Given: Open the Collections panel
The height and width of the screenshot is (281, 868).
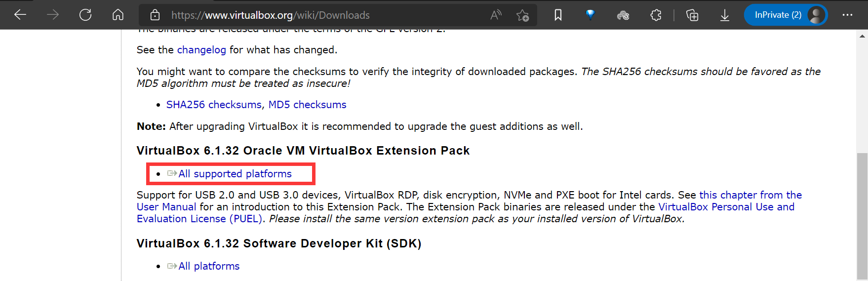Looking at the screenshot, I should [x=692, y=15].
